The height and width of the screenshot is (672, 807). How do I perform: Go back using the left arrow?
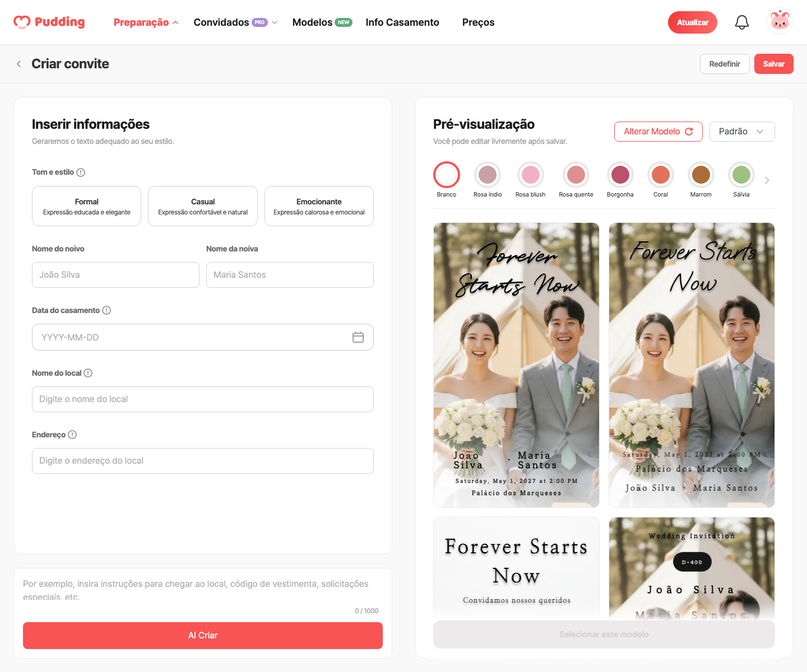point(18,64)
